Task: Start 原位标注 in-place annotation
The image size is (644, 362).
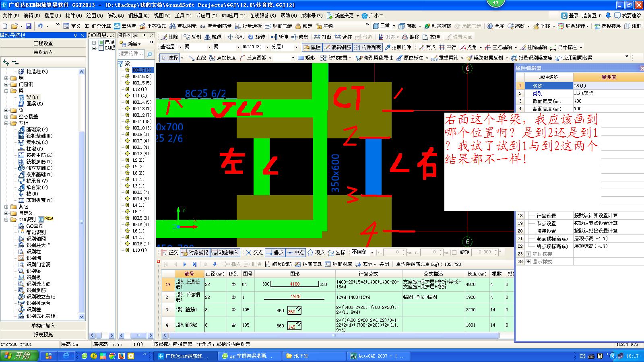Action: pyautogui.click(x=409, y=58)
